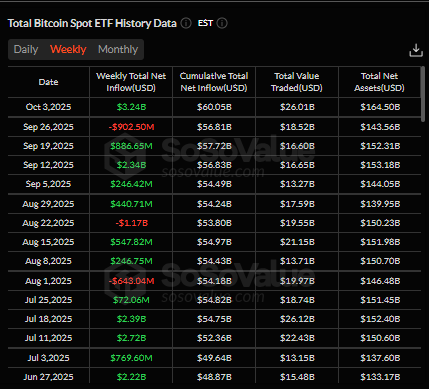Click the $150.70B net assets cell

(x=380, y=261)
